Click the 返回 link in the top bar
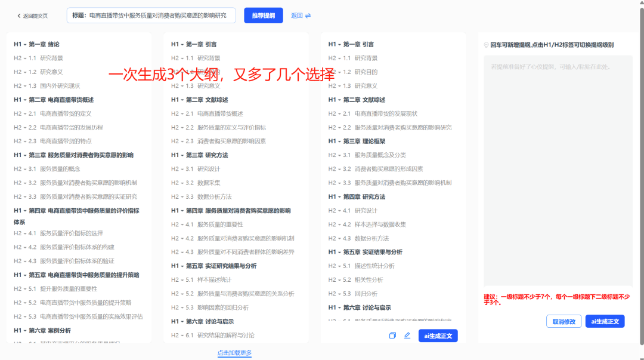The width and height of the screenshot is (644, 360). [x=296, y=17]
